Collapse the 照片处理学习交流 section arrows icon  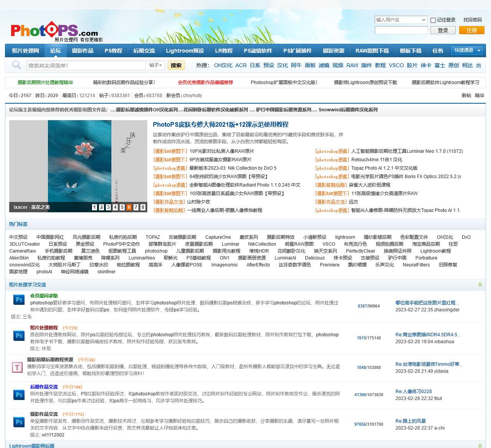pyautogui.click(x=480, y=285)
